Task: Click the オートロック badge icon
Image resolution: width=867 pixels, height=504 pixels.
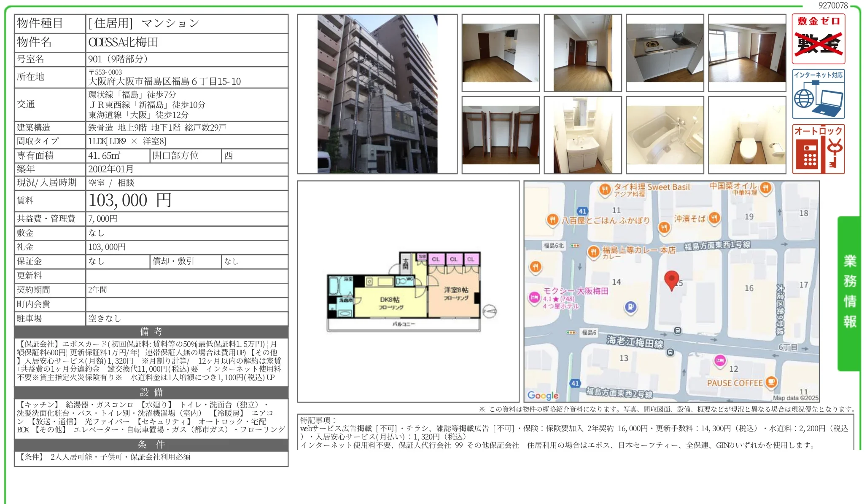Action: click(818, 149)
